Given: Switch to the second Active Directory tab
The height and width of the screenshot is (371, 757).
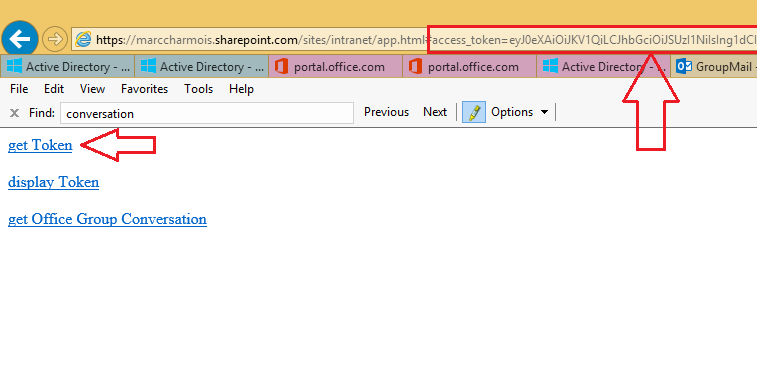Looking at the screenshot, I should (x=201, y=66).
